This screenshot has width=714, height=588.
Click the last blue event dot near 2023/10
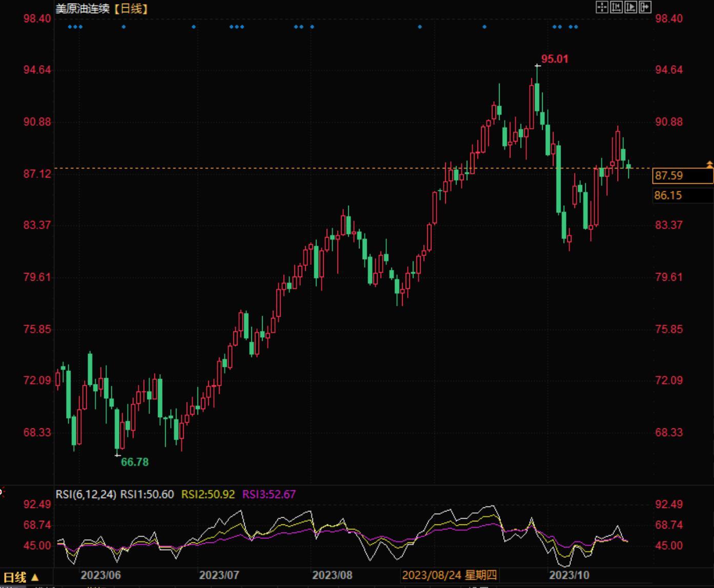(576, 27)
